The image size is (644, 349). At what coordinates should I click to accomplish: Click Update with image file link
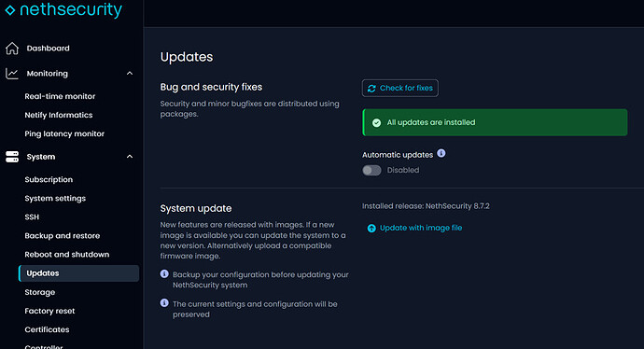coord(421,228)
